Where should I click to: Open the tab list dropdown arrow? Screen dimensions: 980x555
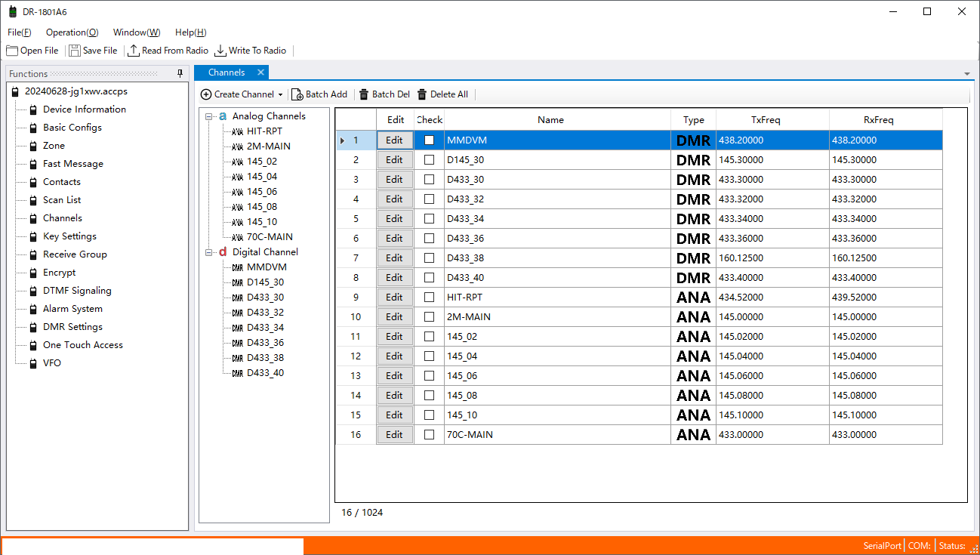(x=967, y=73)
